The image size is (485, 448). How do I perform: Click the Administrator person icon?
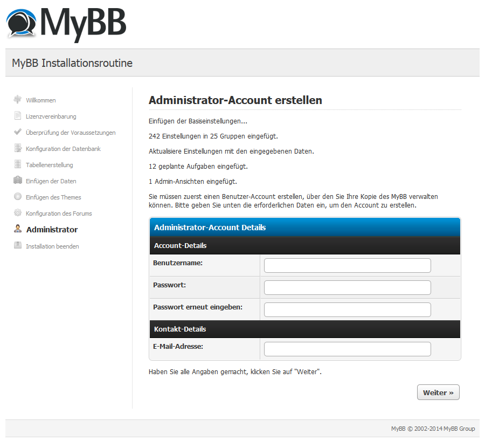(x=18, y=229)
